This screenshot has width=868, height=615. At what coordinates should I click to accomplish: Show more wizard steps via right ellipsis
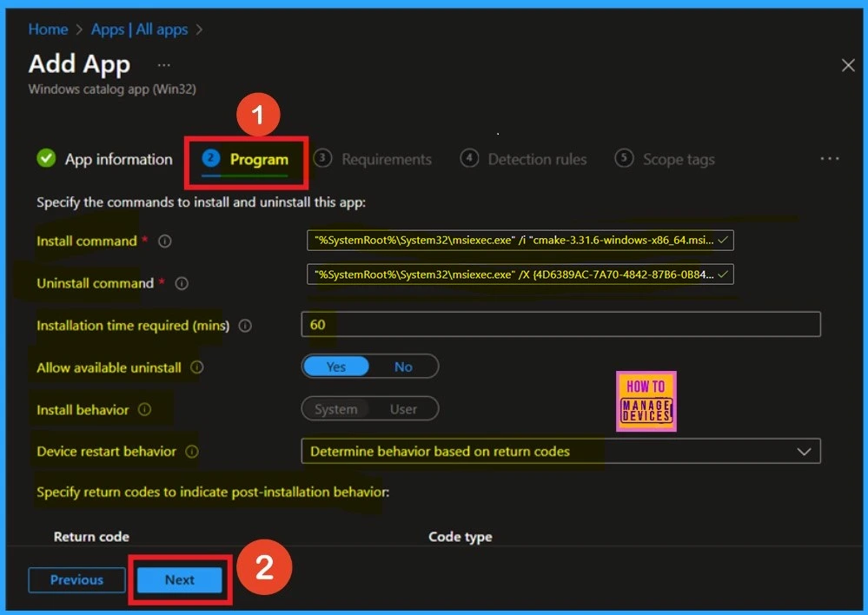pos(829,159)
